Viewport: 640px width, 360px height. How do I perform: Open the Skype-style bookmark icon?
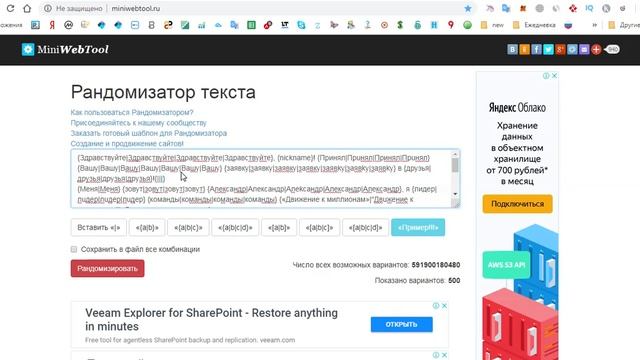[x=301, y=25]
